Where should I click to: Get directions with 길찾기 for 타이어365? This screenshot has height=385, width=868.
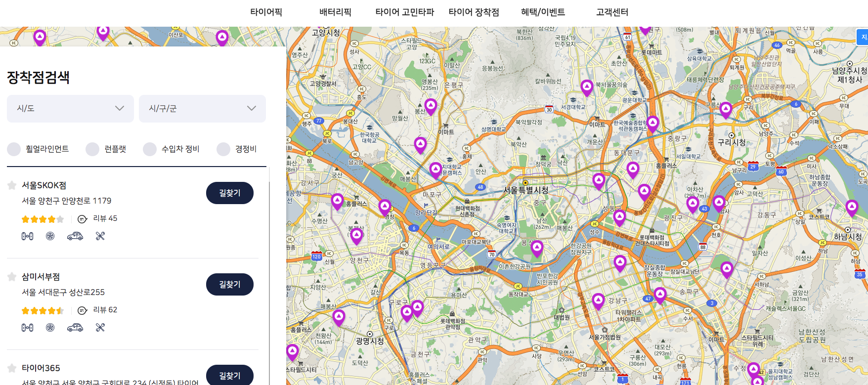point(230,375)
